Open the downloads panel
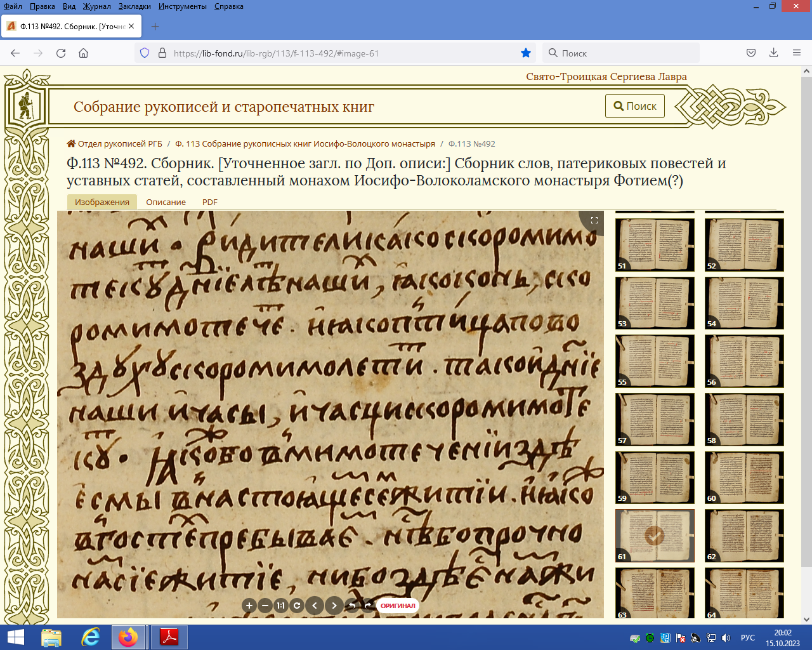 (x=773, y=53)
